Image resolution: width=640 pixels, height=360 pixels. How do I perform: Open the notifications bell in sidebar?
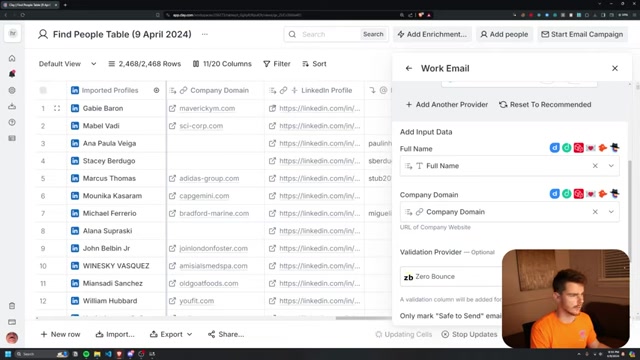(x=12, y=74)
